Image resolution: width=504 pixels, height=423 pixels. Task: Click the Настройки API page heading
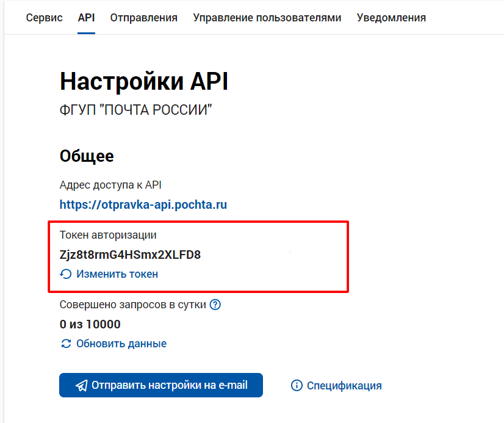pos(143,82)
